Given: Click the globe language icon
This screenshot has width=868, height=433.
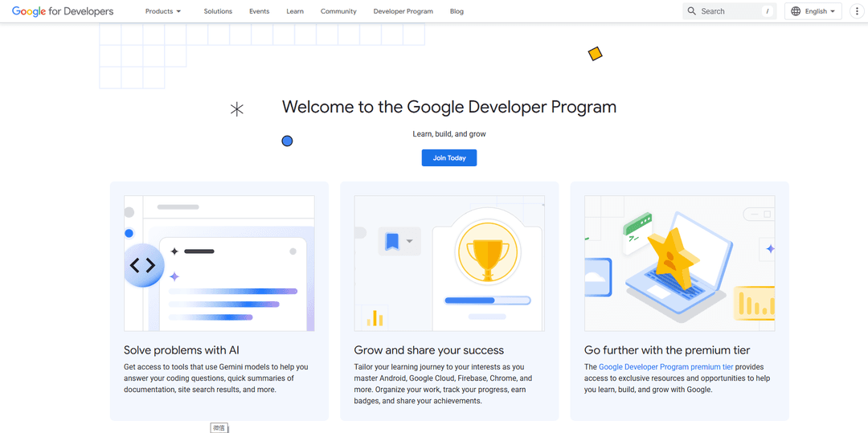Looking at the screenshot, I should tap(796, 11).
